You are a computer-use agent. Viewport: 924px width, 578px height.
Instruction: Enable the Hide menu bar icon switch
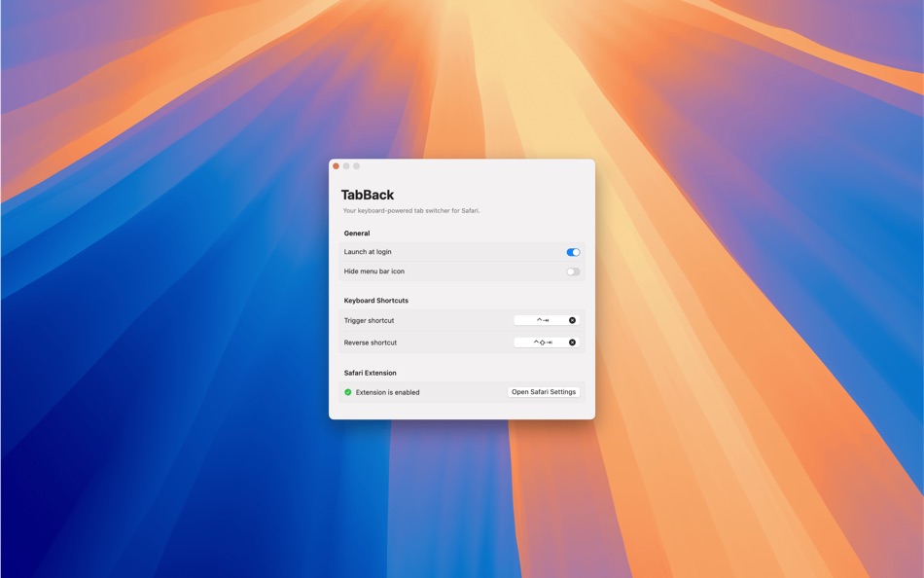coord(573,271)
